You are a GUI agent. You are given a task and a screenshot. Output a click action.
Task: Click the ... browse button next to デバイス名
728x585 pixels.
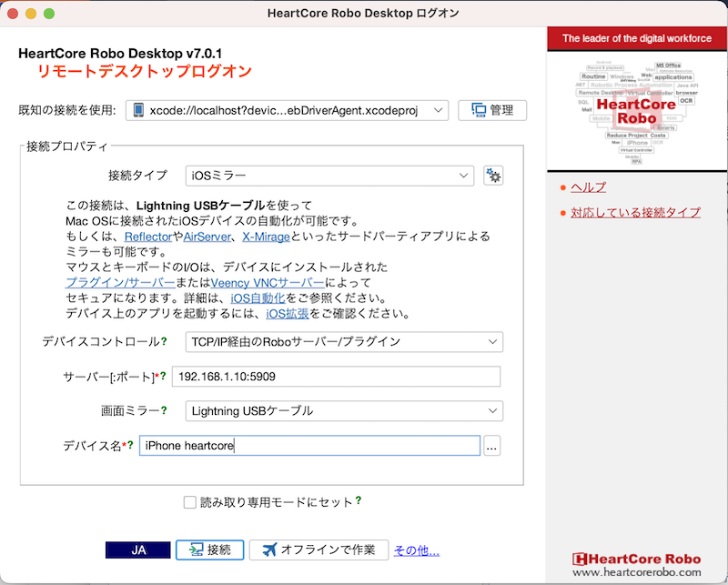[491, 446]
